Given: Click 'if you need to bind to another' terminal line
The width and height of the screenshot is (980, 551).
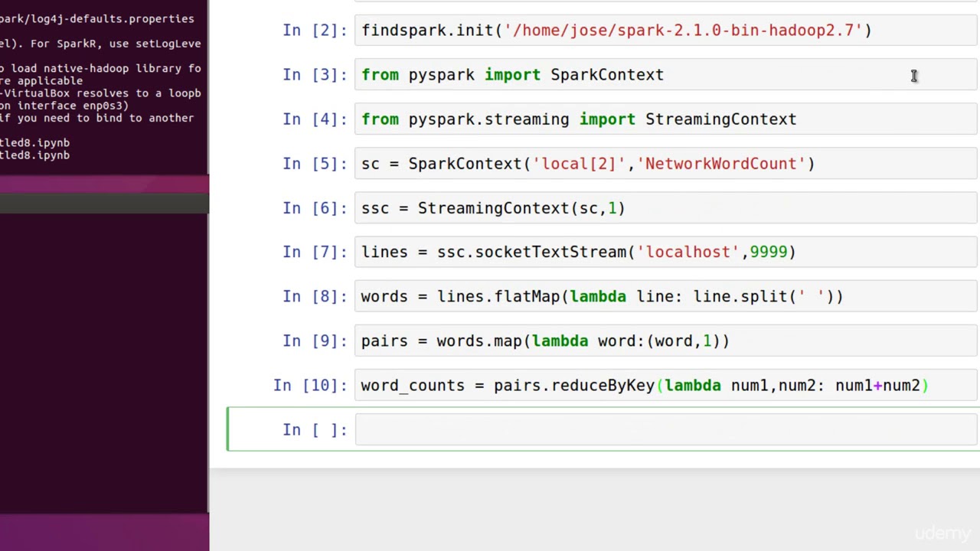Looking at the screenshot, I should tap(97, 118).
